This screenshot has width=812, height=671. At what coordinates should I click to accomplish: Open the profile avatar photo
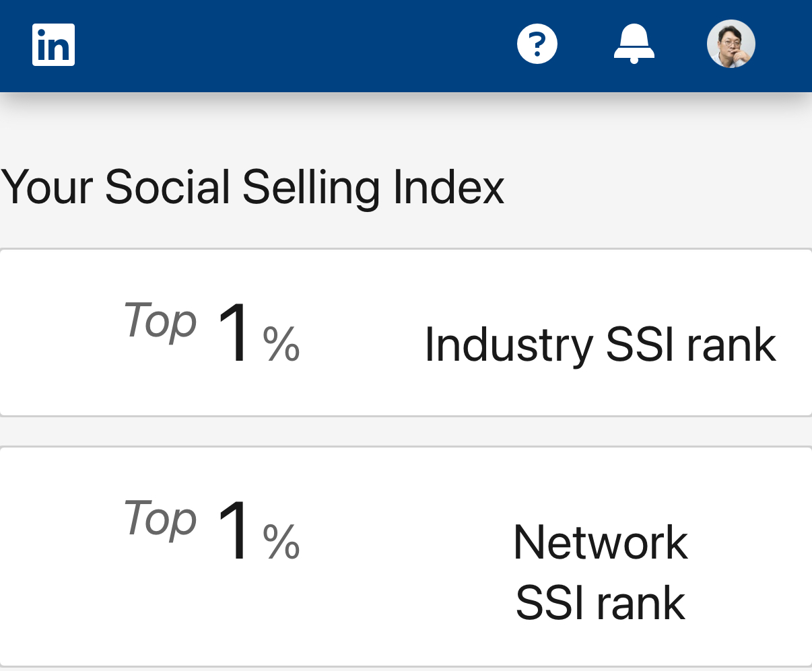(x=731, y=44)
